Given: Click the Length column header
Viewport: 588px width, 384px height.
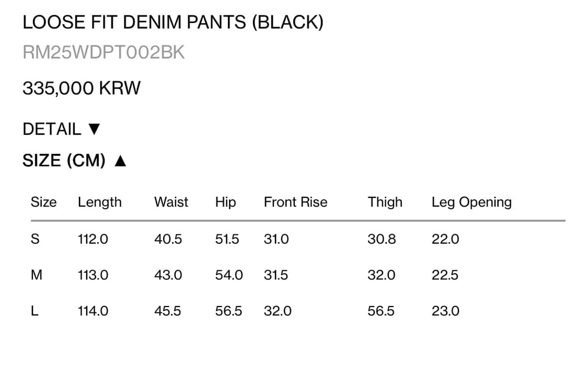Looking at the screenshot, I should point(100,202).
